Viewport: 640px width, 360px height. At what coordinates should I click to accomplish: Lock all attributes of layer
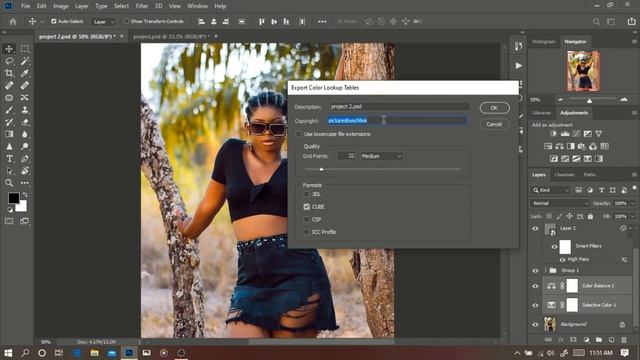(590, 216)
